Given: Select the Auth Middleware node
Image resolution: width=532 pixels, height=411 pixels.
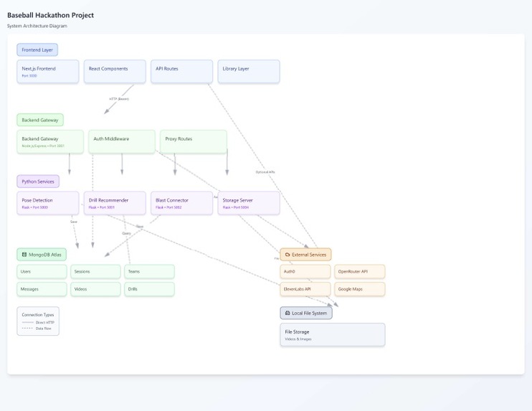Looking at the screenshot, I should tap(122, 142).
